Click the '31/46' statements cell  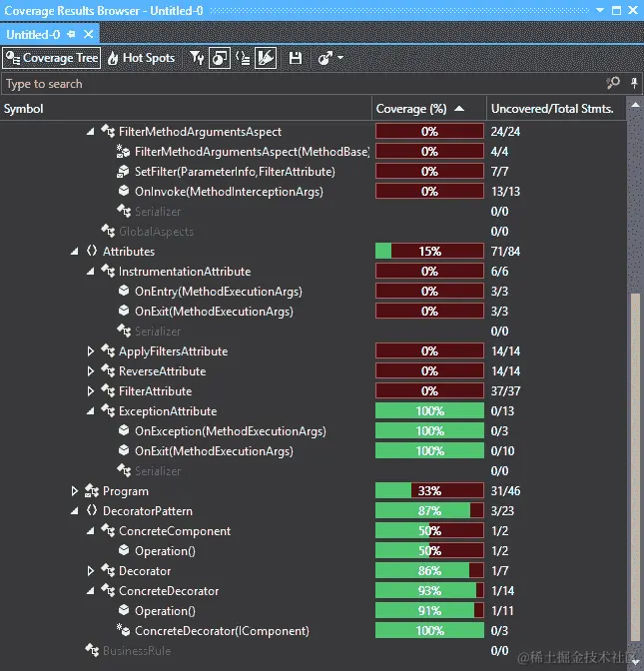[505, 491]
